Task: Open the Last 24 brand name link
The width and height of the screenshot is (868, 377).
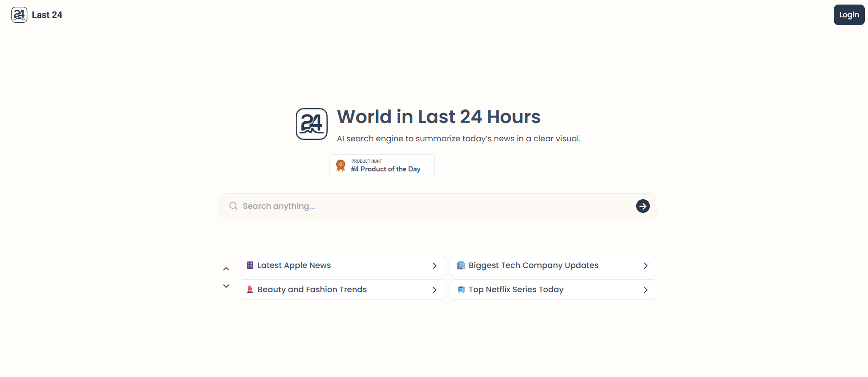Action: (47, 15)
